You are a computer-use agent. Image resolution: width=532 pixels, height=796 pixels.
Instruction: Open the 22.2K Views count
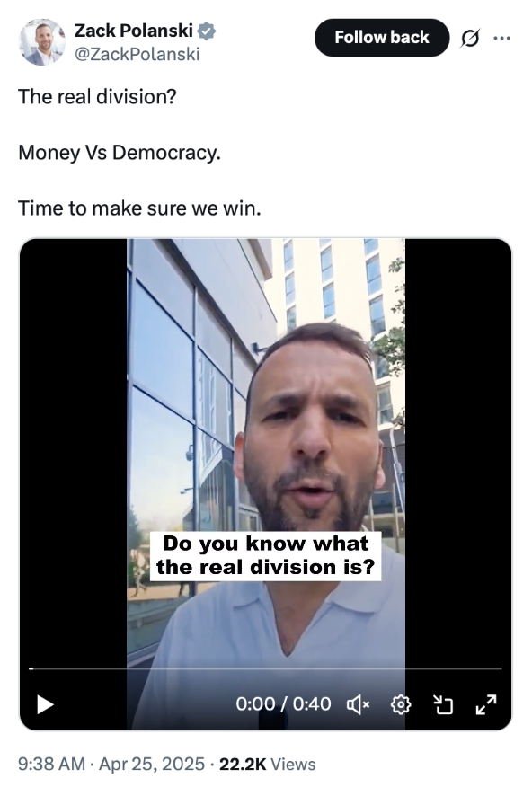click(268, 764)
